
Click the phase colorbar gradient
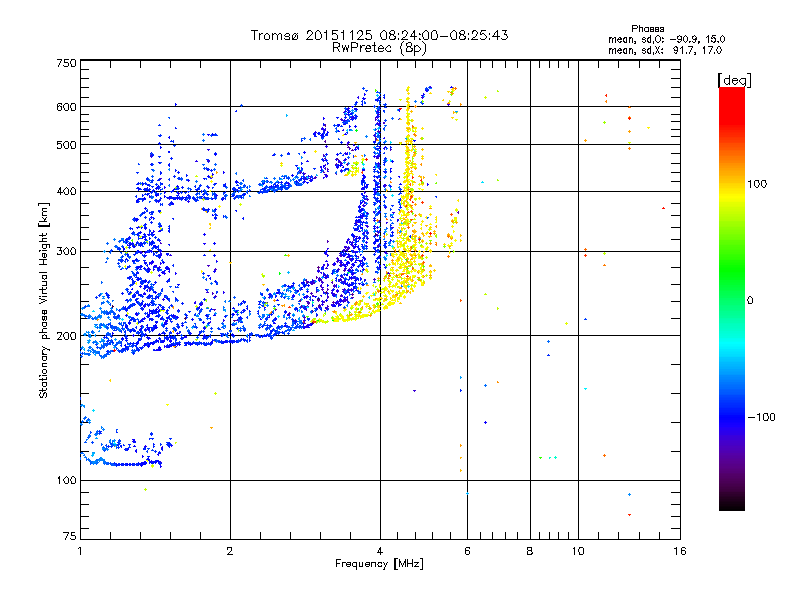point(732,299)
